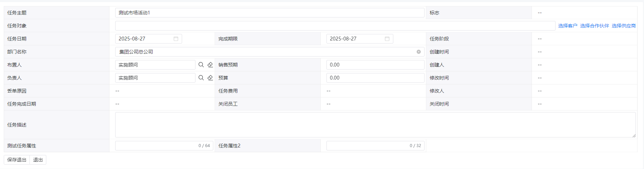Click the 选择供应商 link

point(623,26)
